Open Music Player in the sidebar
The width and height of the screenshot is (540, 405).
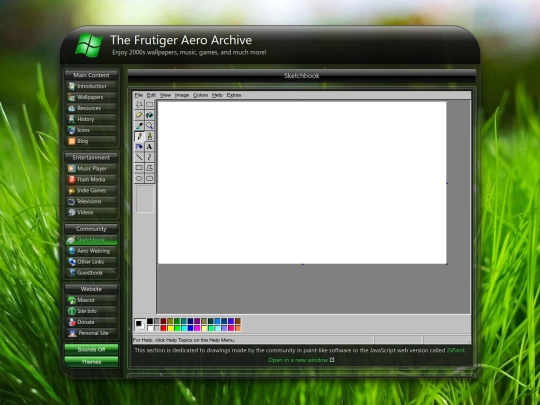click(x=91, y=168)
